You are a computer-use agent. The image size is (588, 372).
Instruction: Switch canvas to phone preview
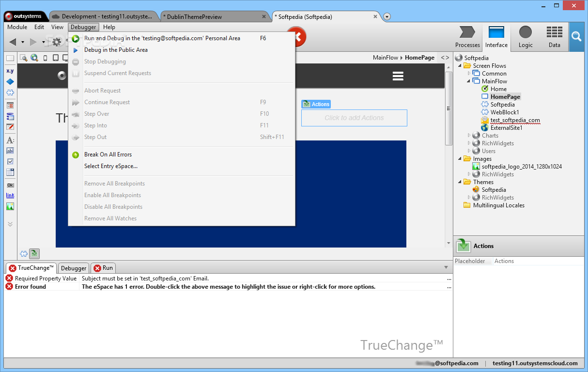pos(46,58)
